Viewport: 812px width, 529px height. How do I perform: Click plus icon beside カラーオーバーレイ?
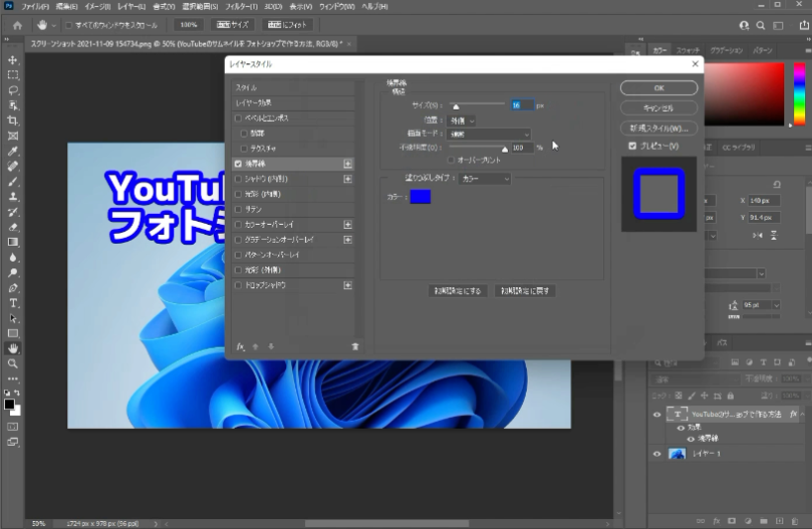(x=348, y=225)
